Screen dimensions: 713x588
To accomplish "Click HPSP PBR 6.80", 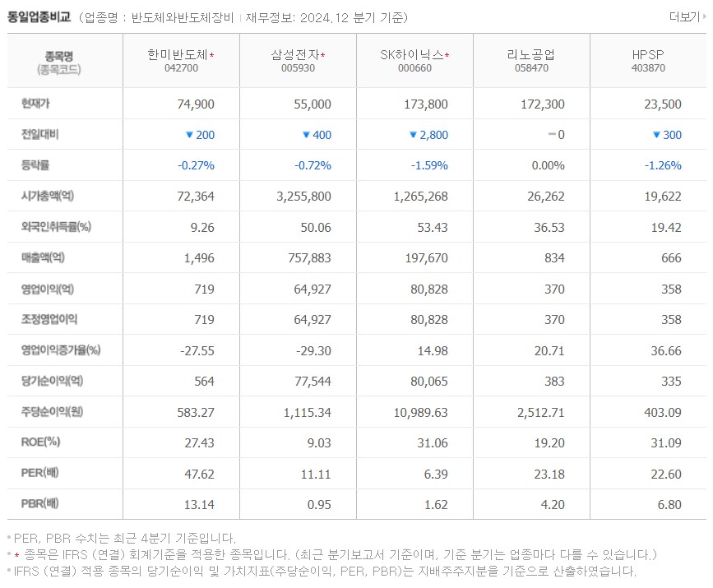I will point(669,505).
